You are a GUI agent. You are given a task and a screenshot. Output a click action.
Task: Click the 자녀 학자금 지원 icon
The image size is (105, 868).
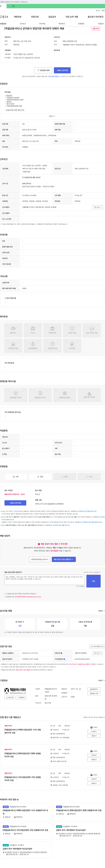tap(92, 330)
